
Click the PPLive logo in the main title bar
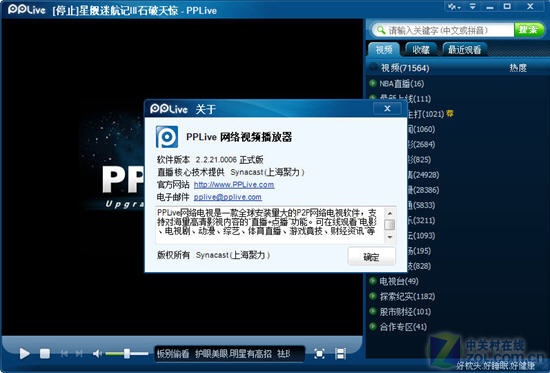pyautogui.click(x=27, y=9)
